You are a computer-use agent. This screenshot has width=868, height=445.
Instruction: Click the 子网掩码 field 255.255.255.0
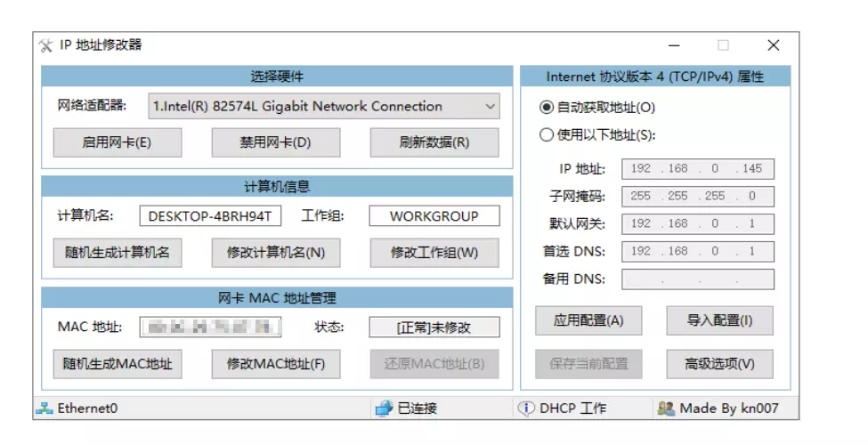coord(698,197)
